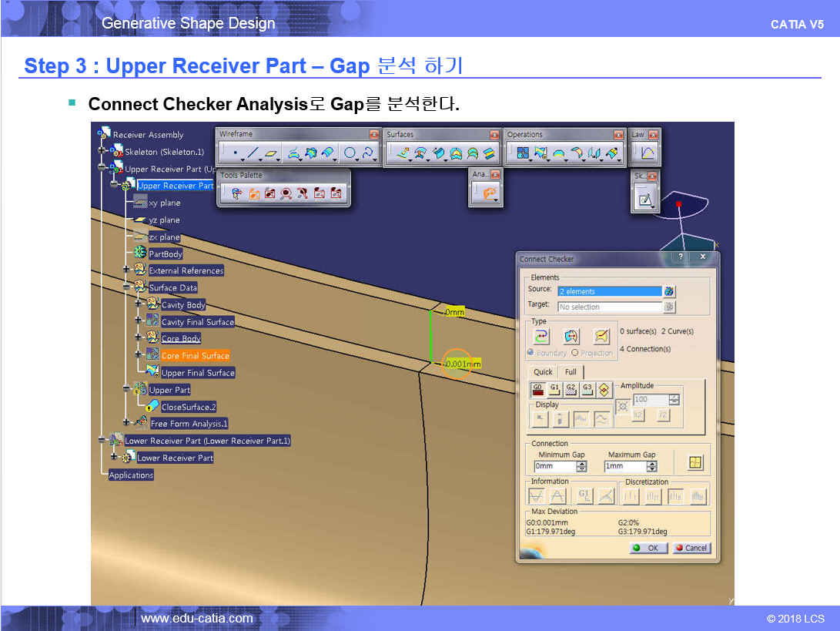Viewport: 840px width, 631px height.
Task: Select G0 continuity analysis button
Action: 538,389
